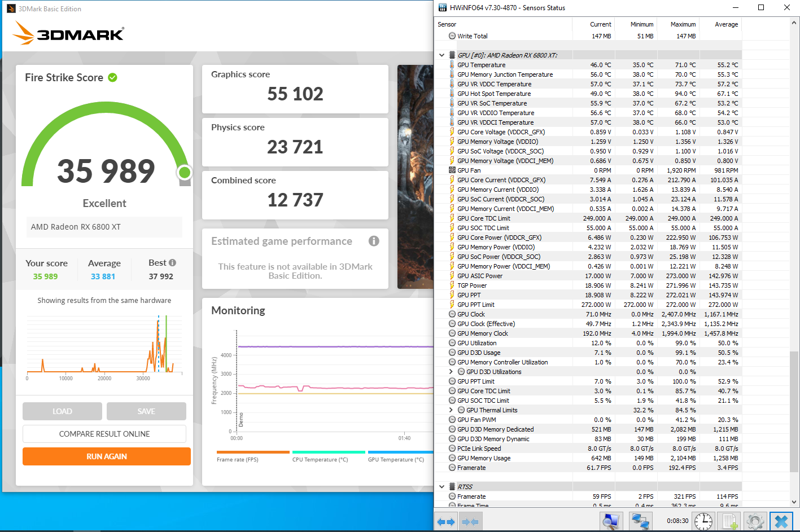
Task: Start logging with the sheet-plus icon
Action: tap(729, 521)
